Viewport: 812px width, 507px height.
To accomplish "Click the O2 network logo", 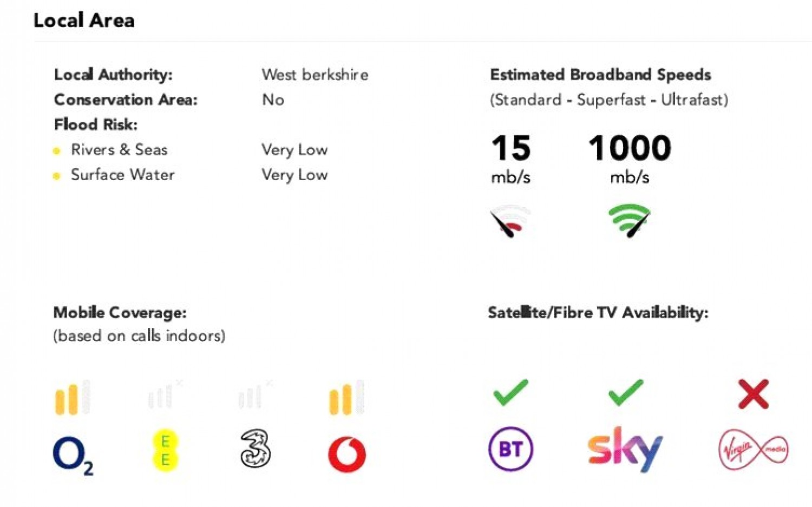I will [73, 456].
